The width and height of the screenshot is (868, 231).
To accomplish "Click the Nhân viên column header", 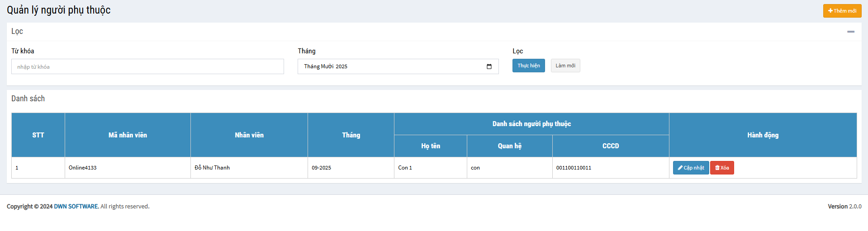I will click(x=249, y=135).
